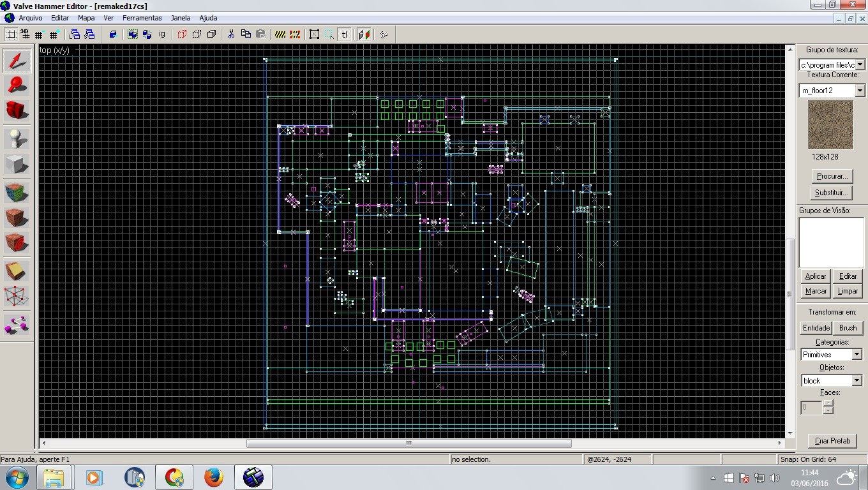The height and width of the screenshot is (490, 868).
Task: Click the Procurar texture browse button
Action: pos(831,176)
